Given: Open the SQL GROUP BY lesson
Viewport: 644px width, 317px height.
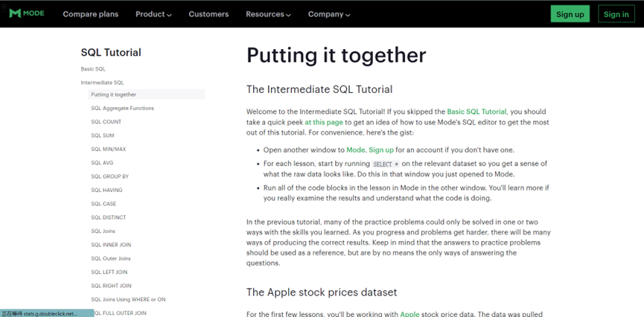Looking at the screenshot, I should tap(110, 176).
